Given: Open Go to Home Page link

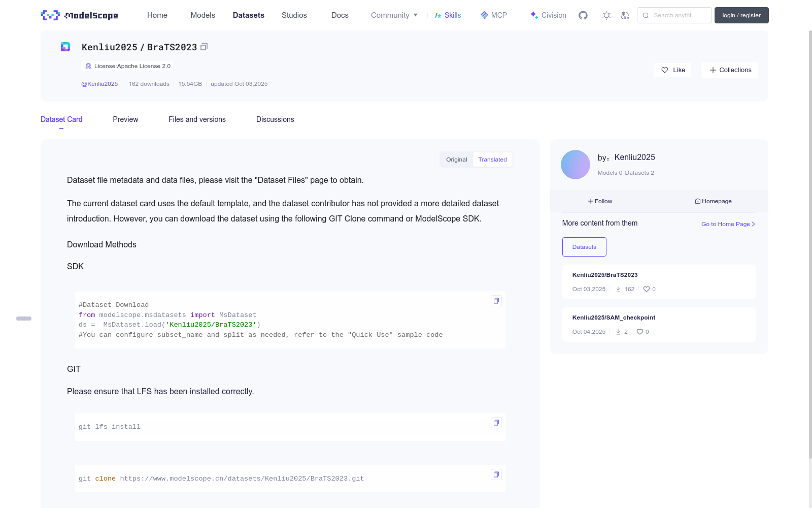Looking at the screenshot, I should (x=728, y=224).
